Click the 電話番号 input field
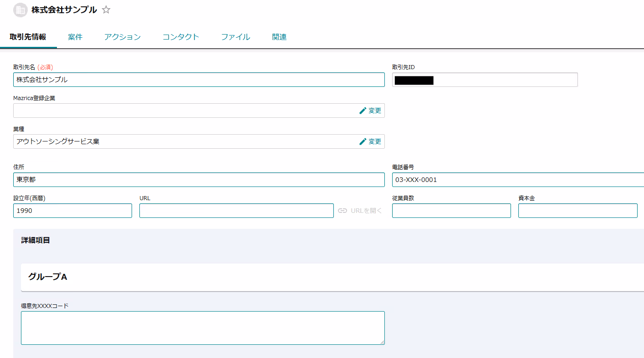This screenshot has width=644, height=358. click(518, 180)
